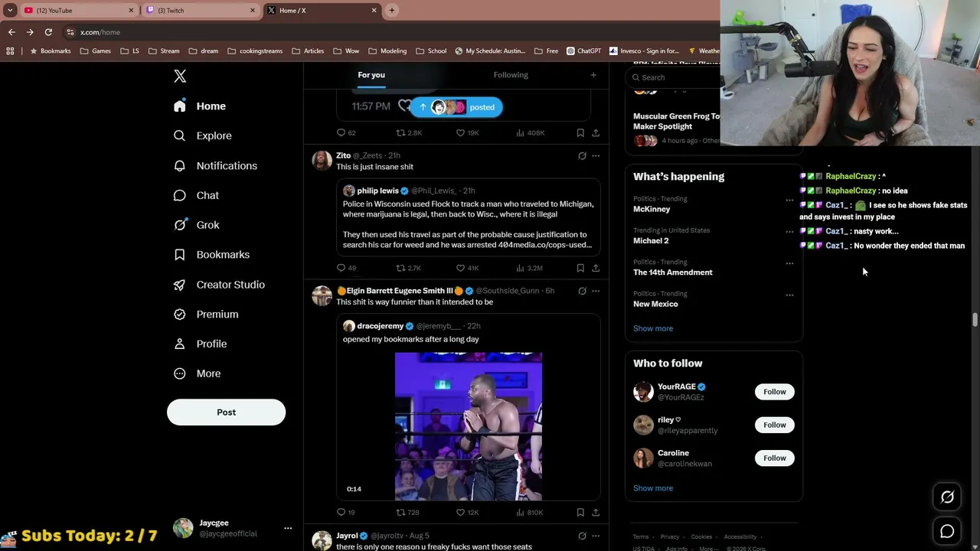The width and height of the screenshot is (980, 551).
Task: Ask Grok about Zito's post
Action: pyautogui.click(x=582, y=156)
